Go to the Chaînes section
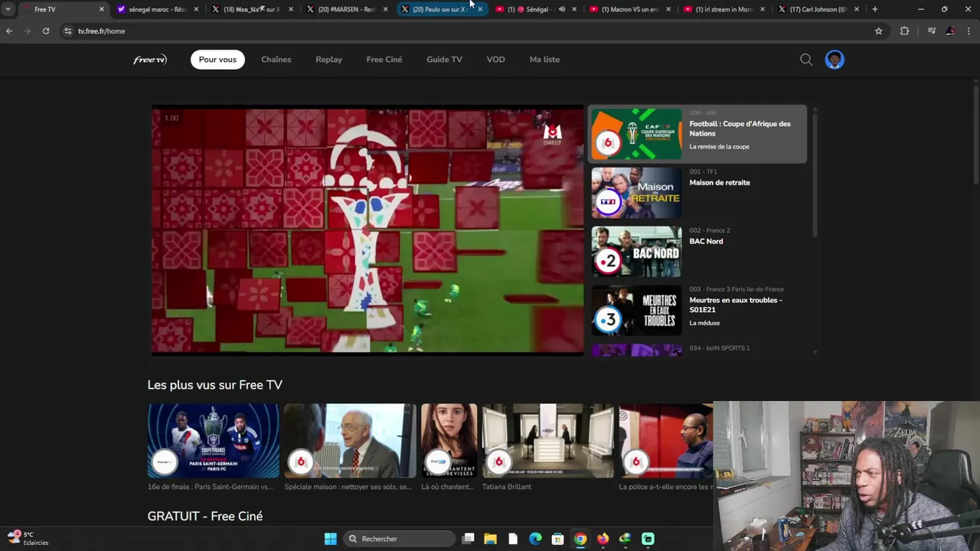 point(276,60)
